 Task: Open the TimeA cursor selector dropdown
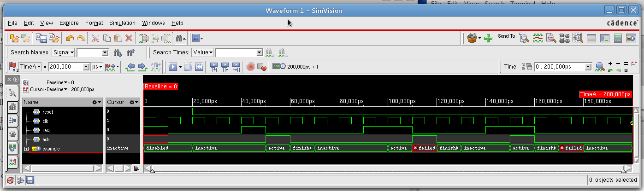[30, 67]
